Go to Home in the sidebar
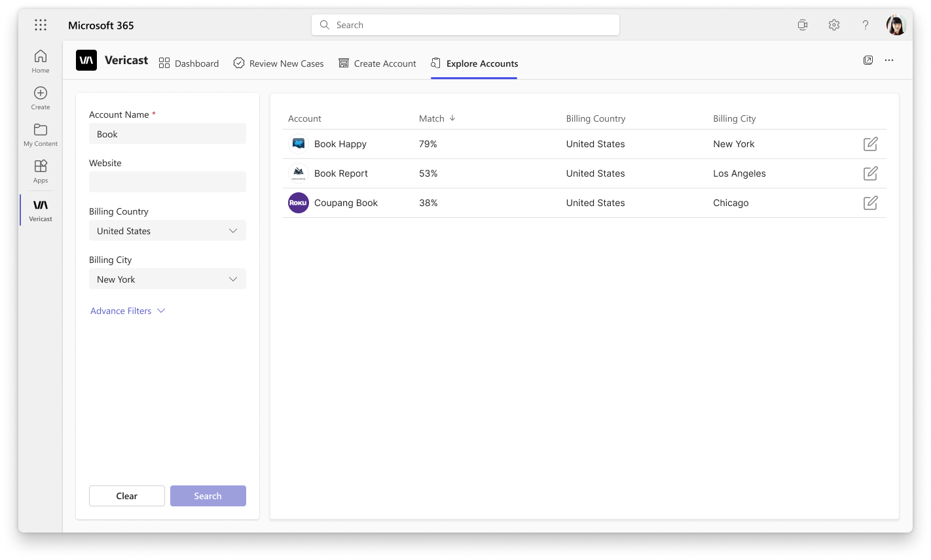931x560 pixels. coord(41,61)
